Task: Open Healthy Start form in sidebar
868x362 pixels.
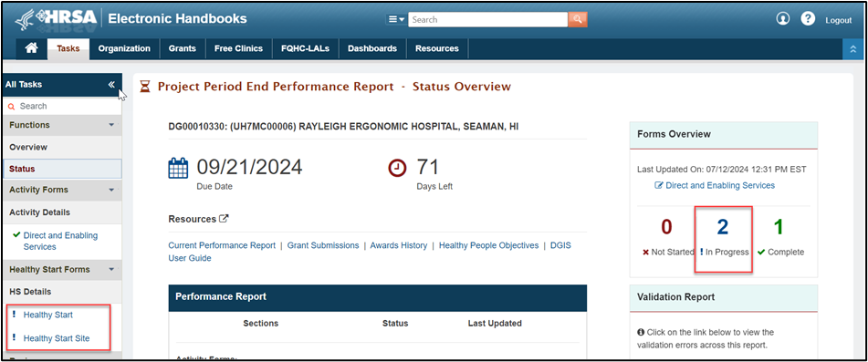Action: click(x=48, y=315)
